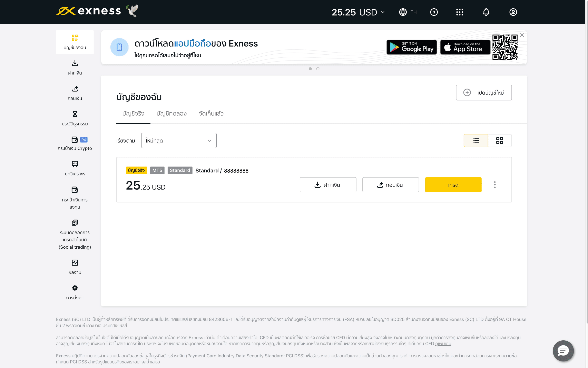Open the ใหม่ที่สุด sort dropdown
This screenshot has height=368, width=588.
(x=179, y=140)
